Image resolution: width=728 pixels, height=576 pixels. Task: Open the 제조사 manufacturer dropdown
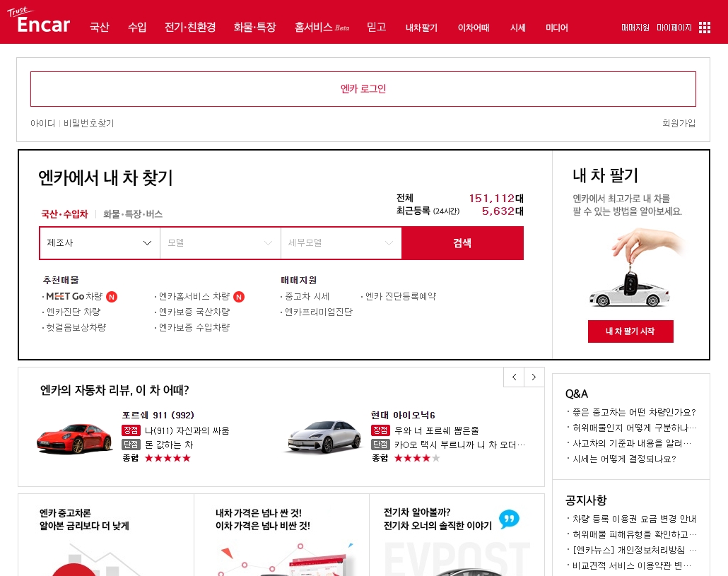pos(99,242)
